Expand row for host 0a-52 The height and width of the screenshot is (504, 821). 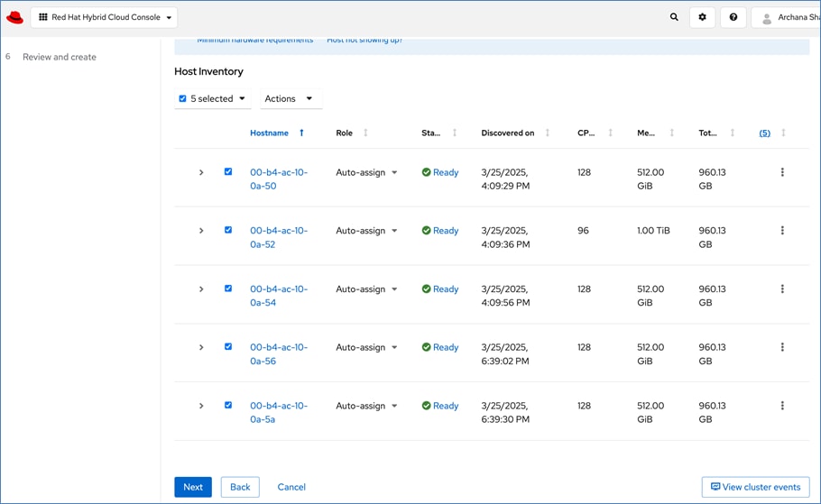pos(201,231)
